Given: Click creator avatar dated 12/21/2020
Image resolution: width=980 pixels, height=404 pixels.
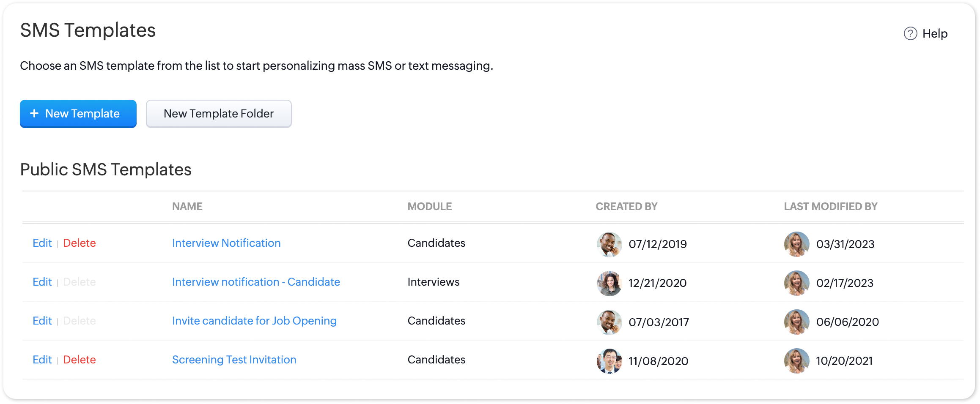Looking at the screenshot, I should 609,283.
